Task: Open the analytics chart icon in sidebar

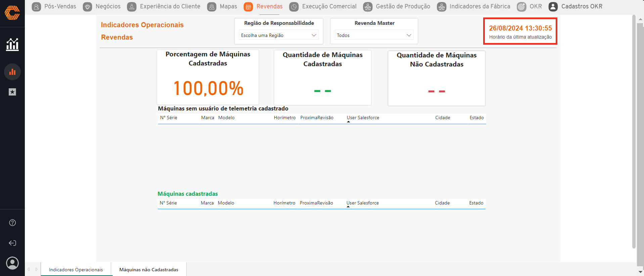Action: (12, 44)
